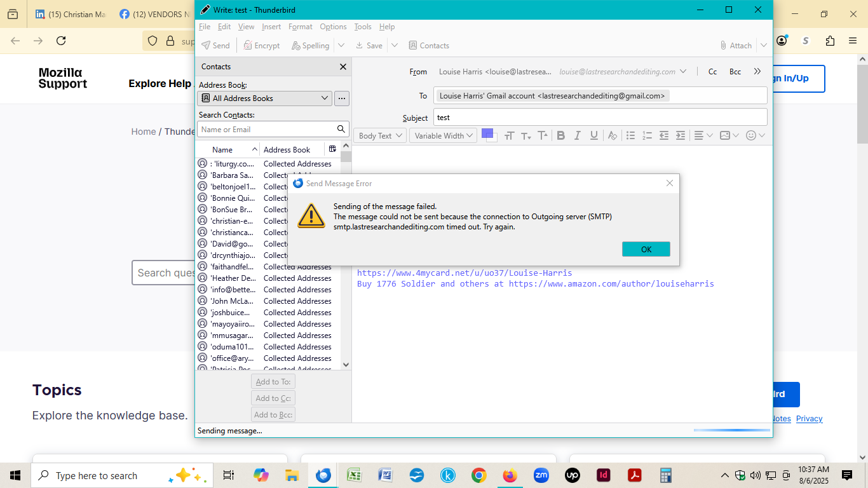Apply numbered list formatting

point(647,135)
